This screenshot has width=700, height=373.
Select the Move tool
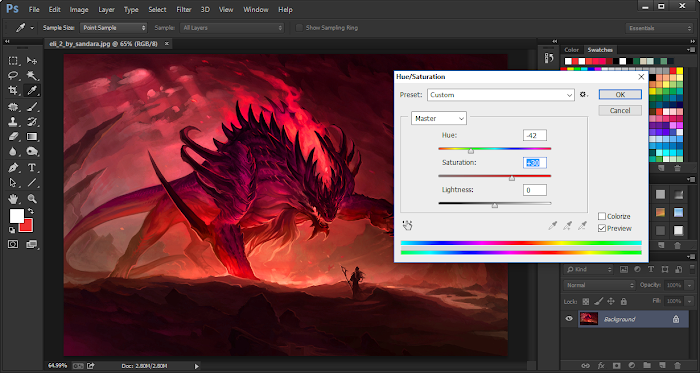click(32, 60)
